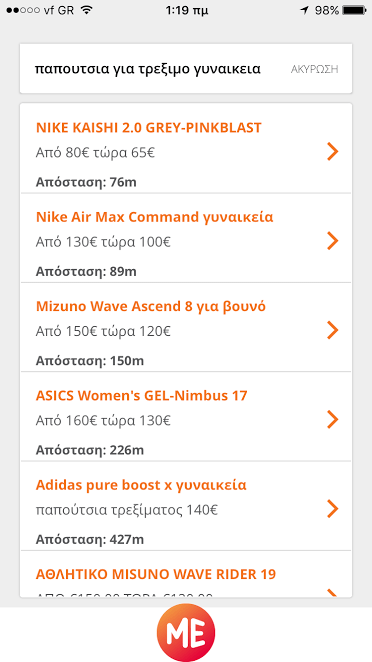
Task: Open ASICS Women's GEL-Nimbus 17 title
Action: coord(141,396)
